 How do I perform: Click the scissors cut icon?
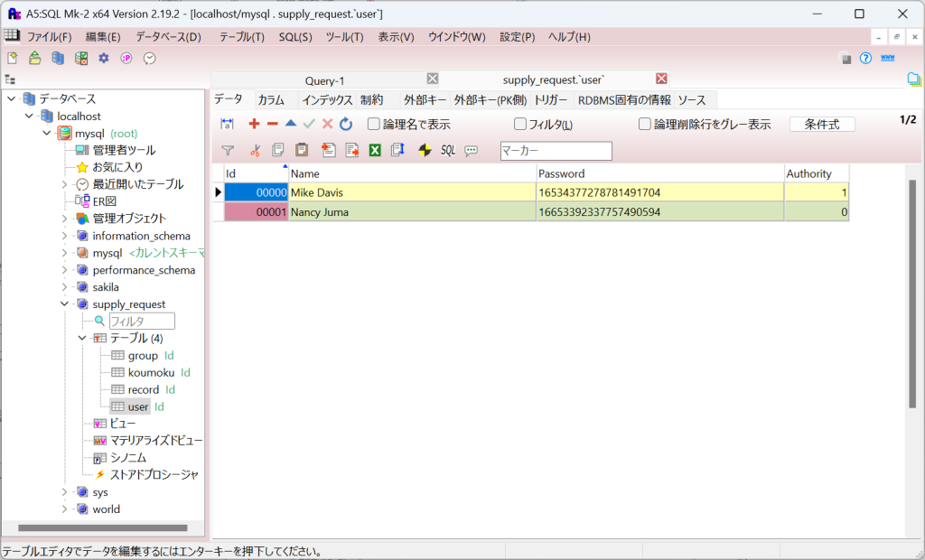(x=255, y=150)
